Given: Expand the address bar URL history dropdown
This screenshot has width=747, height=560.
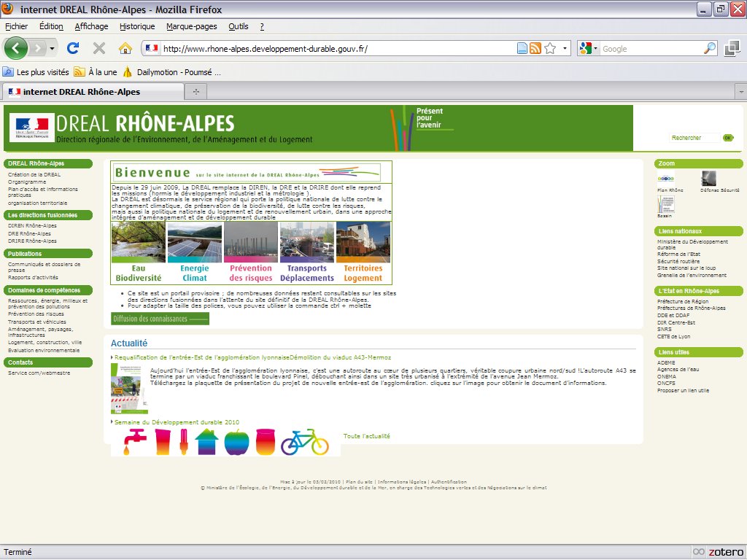Looking at the screenshot, I should coord(565,49).
